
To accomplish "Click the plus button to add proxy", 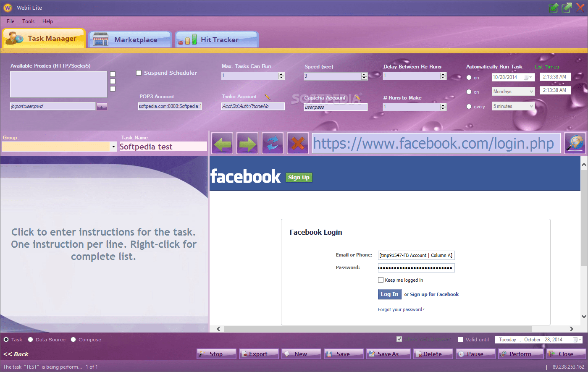I will (x=102, y=107).
